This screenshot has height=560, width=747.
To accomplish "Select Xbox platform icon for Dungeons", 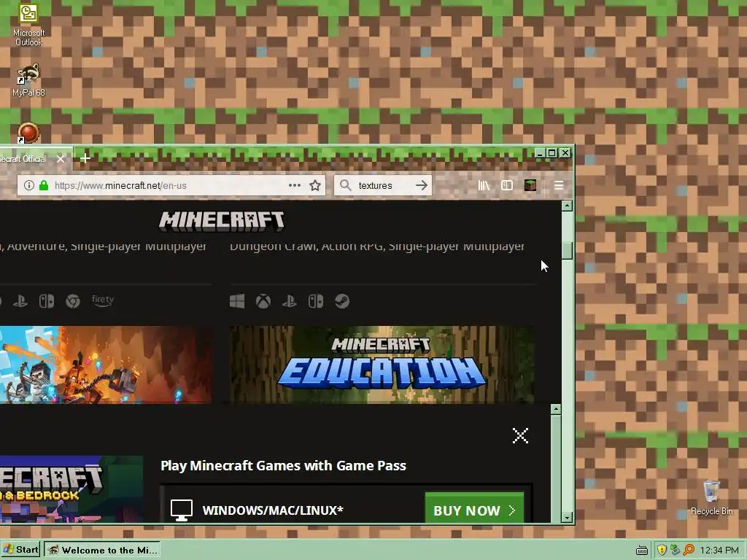I will click(263, 301).
